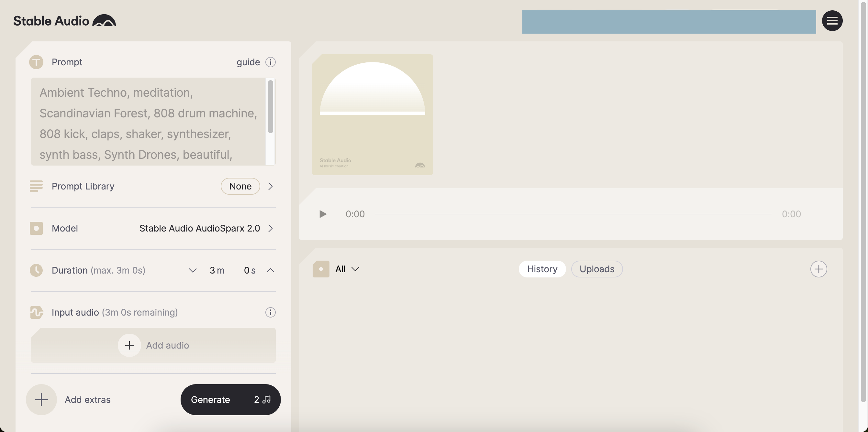Viewport: 868px width, 432px height.
Task: Increase duration with the up chevron
Action: pyautogui.click(x=270, y=270)
